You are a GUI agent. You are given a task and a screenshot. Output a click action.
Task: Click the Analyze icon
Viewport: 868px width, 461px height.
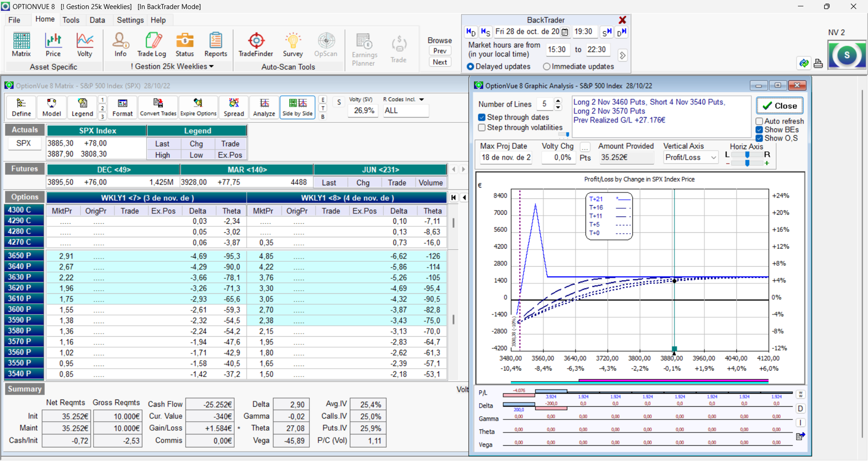click(264, 108)
